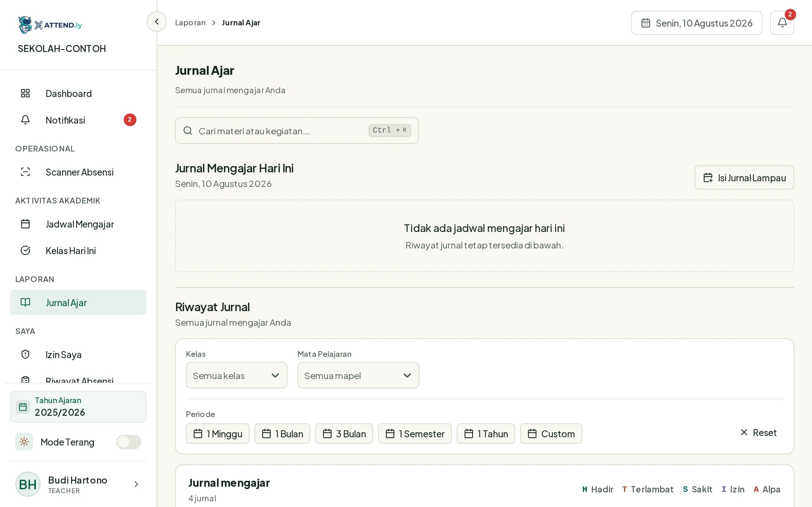Click the Dashboard grid icon
The width and height of the screenshot is (812, 507).
coord(25,93)
